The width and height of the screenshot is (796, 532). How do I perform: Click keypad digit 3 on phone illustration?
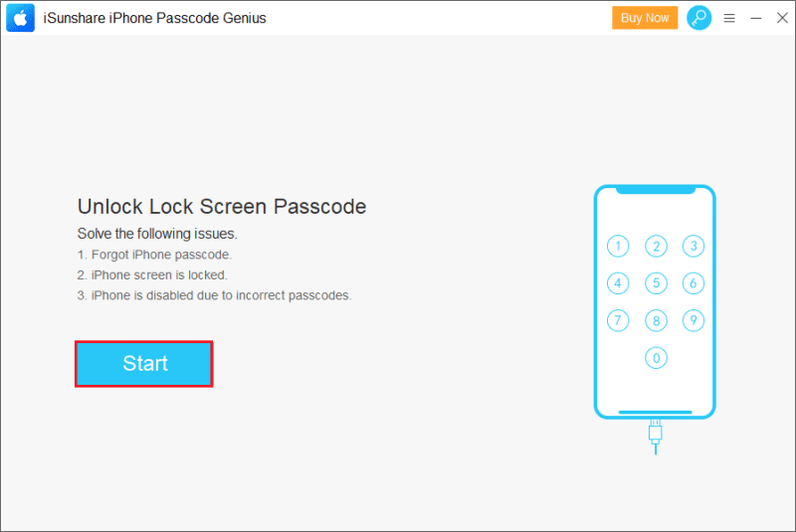coord(694,246)
